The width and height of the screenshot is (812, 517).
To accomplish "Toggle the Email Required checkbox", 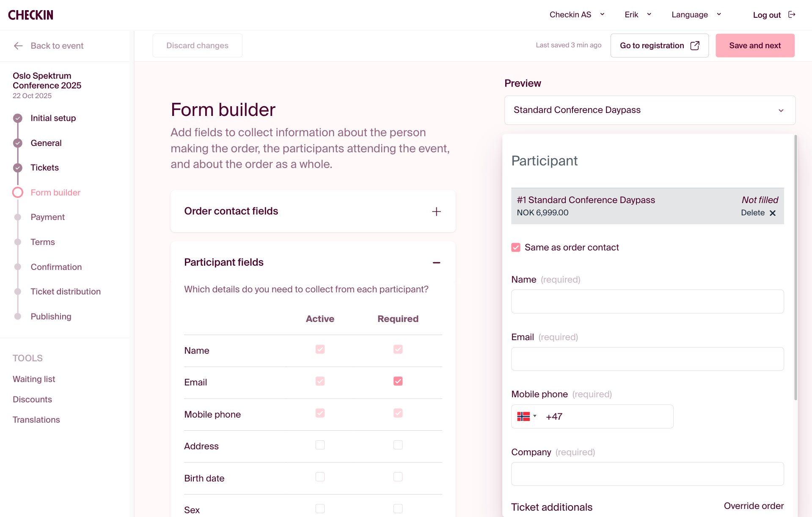I will (398, 381).
